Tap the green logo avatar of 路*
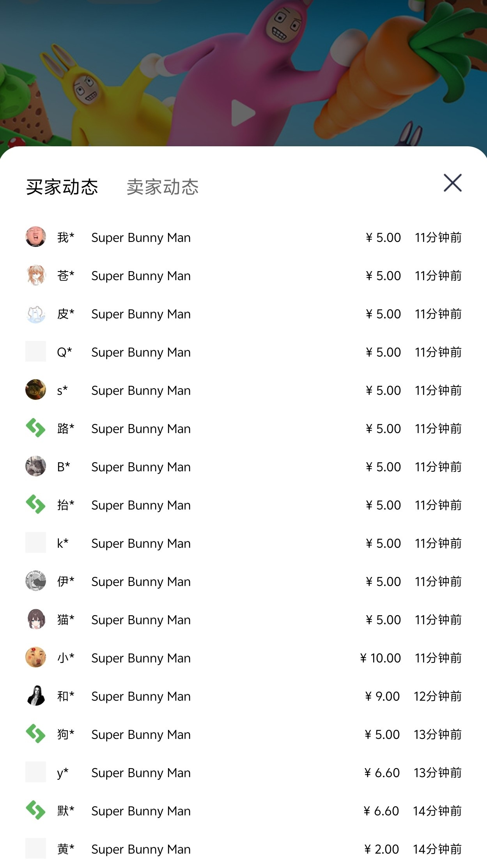Screen dimensions: 487x868 [35, 428]
